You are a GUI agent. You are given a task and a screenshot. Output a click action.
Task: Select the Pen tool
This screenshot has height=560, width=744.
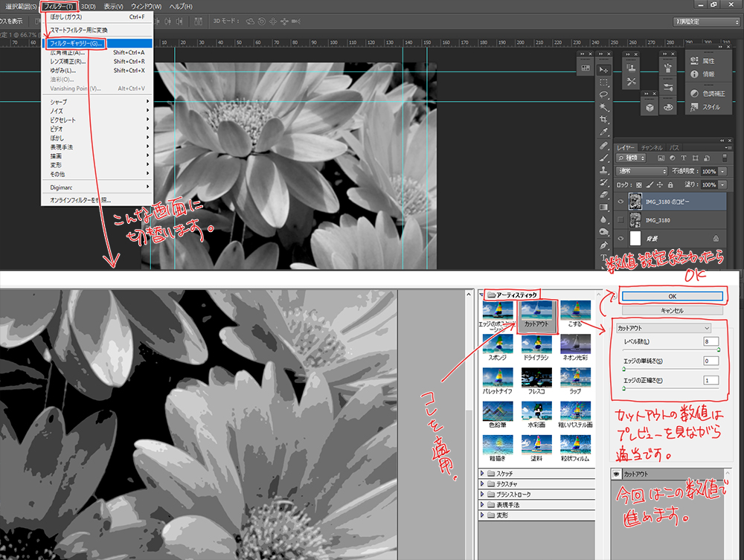pyautogui.click(x=603, y=245)
